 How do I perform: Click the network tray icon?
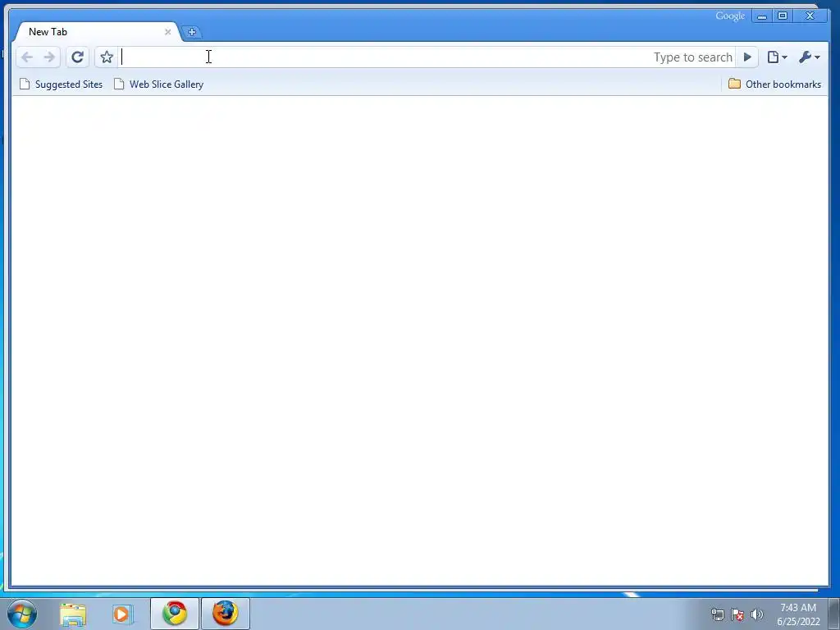717,614
